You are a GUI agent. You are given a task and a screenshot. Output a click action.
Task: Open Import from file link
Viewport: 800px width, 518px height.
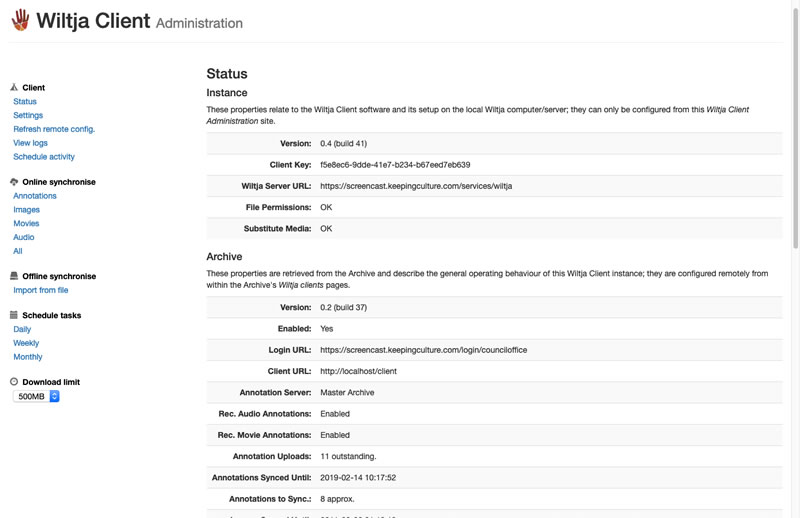[41, 290]
